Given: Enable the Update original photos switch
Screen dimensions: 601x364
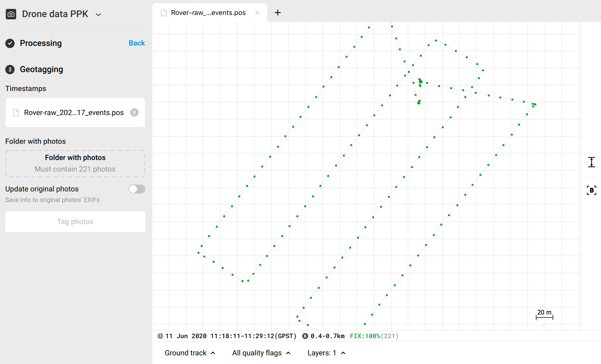Looking at the screenshot, I should 137,189.
